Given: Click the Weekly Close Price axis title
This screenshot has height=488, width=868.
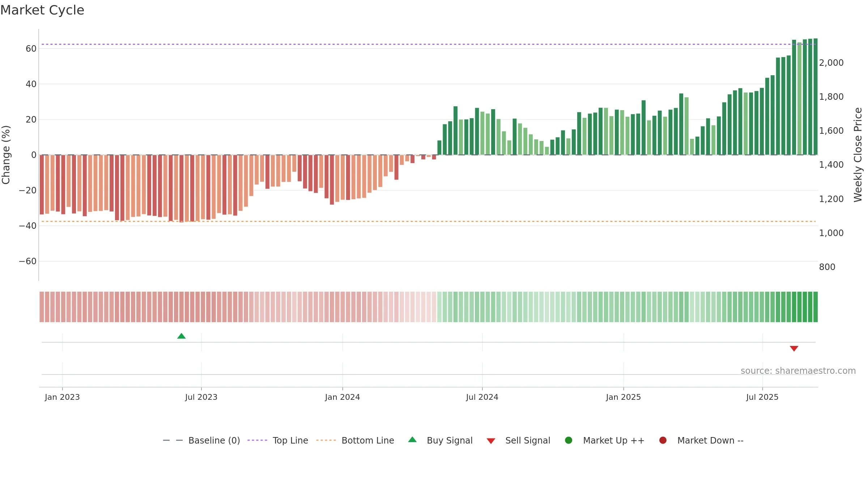Looking at the screenshot, I should click(858, 155).
